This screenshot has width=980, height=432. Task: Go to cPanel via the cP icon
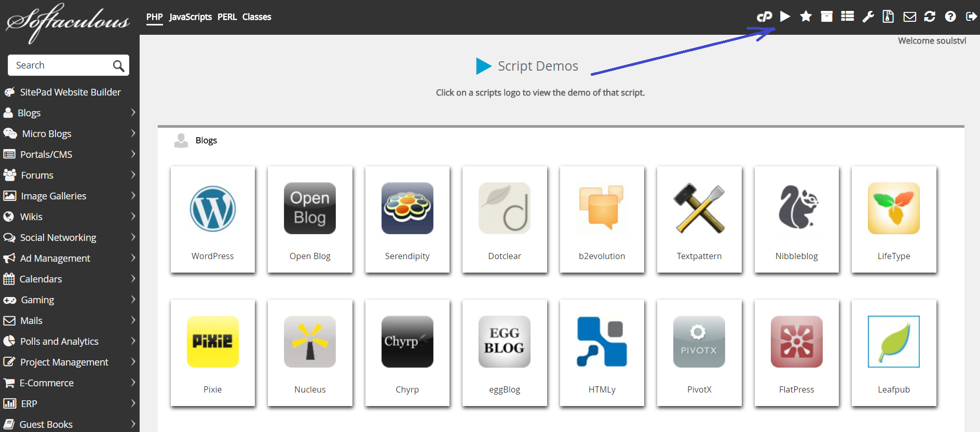[764, 17]
